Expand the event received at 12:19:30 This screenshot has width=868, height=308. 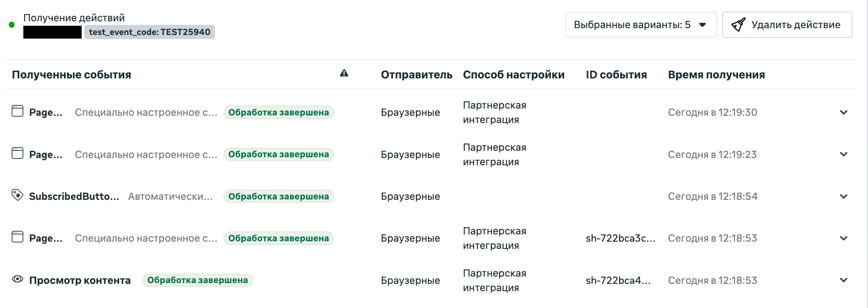click(x=843, y=113)
